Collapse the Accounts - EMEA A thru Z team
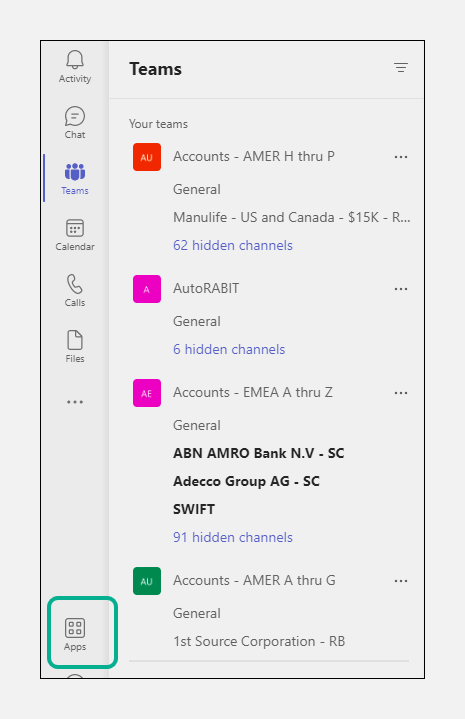This screenshot has width=465, height=719. tap(253, 393)
